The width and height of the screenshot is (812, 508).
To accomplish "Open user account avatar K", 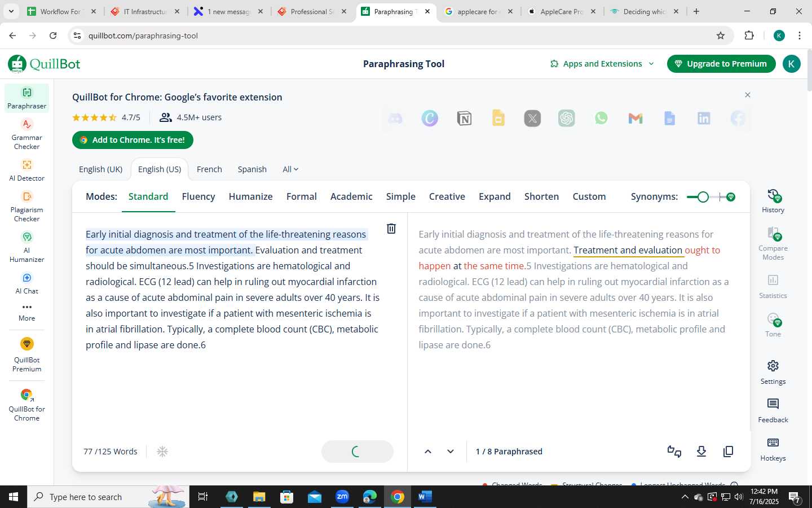I will click(791, 64).
